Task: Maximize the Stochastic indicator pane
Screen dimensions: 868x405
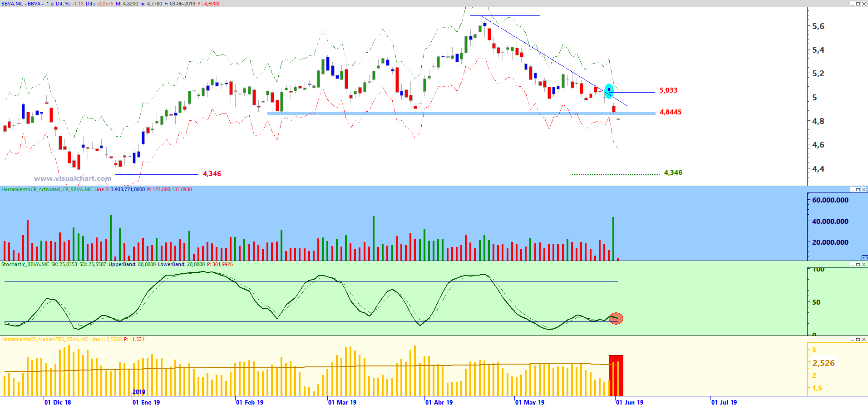Action: click(858, 264)
